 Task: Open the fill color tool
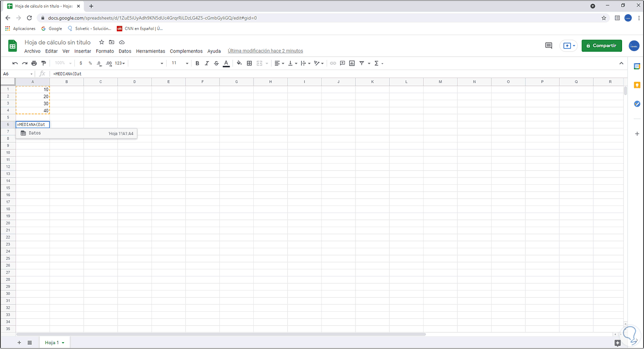tap(239, 63)
